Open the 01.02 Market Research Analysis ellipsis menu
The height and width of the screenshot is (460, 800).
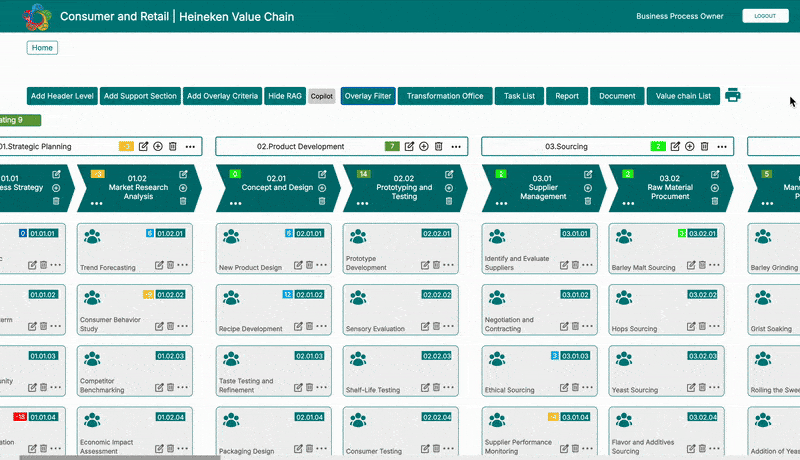(x=96, y=203)
